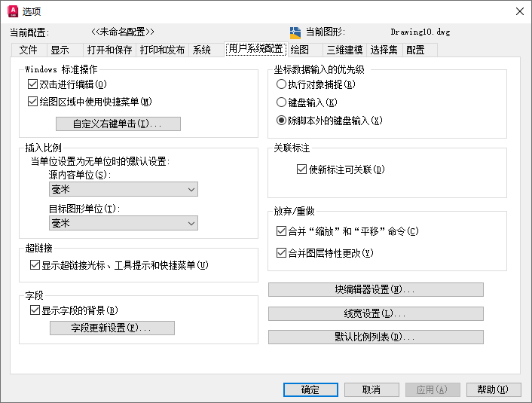The width and height of the screenshot is (532, 403).
Task: Click 自定义右键单击 button
Action: [118, 124]
